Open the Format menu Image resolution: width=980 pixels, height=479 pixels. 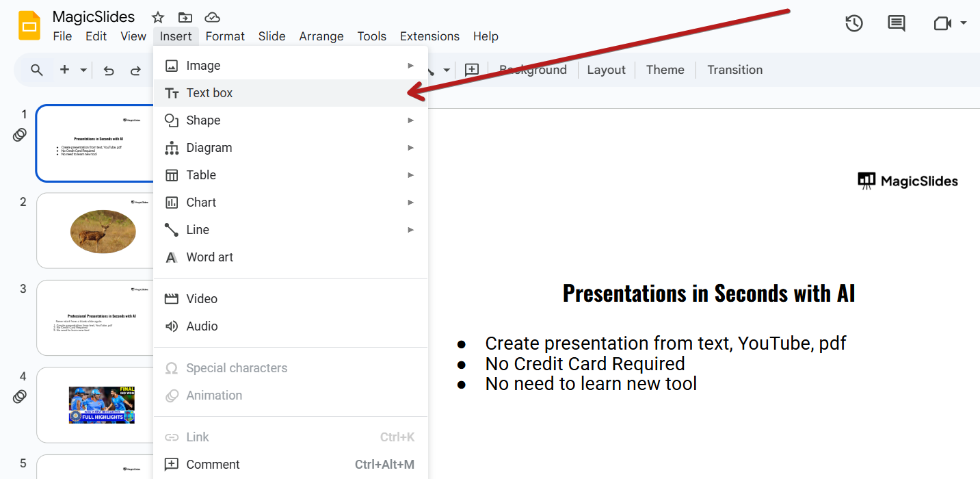[225, 36]
